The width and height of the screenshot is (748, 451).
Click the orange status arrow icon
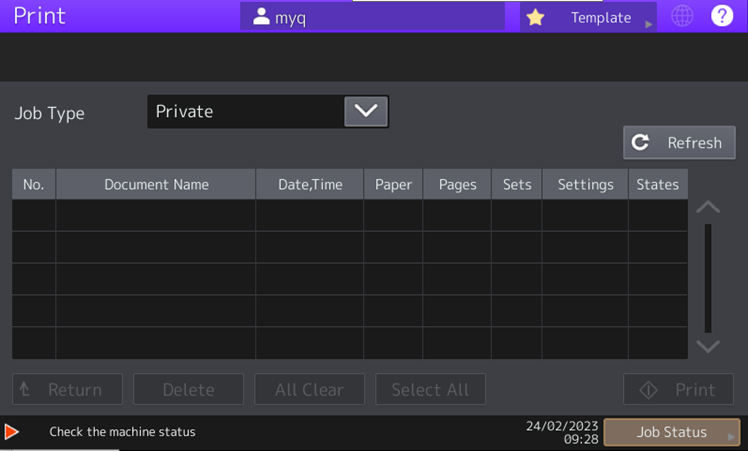pyautogui.click(x=12, y=432)
